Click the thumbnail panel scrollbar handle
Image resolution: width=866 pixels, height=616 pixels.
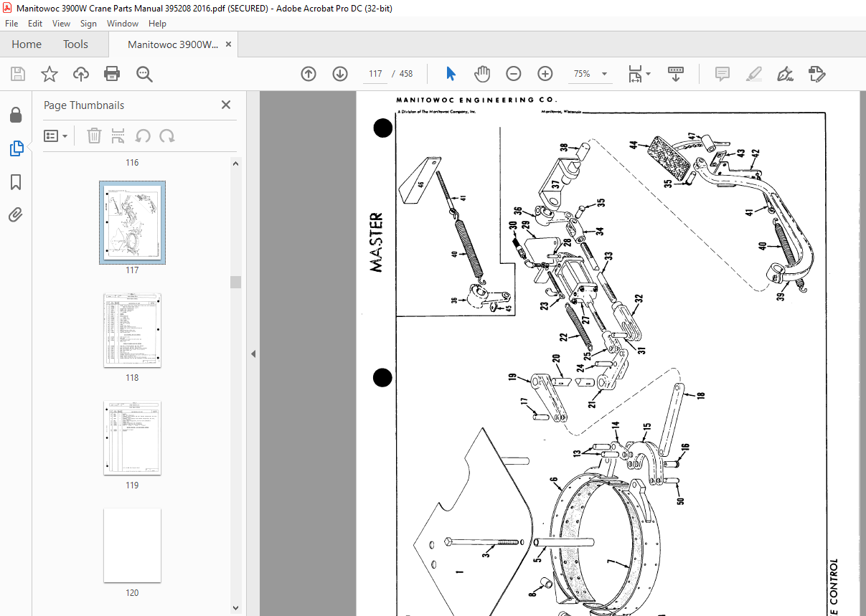point(235,282)
